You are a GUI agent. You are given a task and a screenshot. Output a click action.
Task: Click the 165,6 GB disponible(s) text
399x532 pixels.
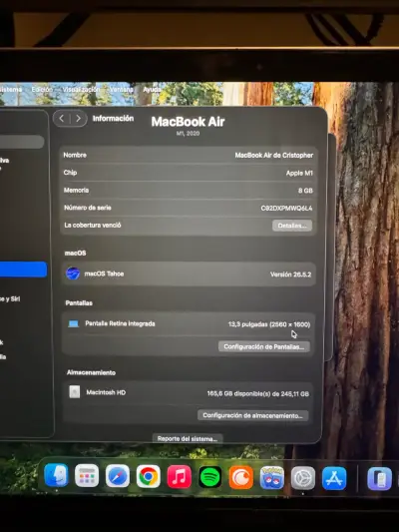(258, 393)
